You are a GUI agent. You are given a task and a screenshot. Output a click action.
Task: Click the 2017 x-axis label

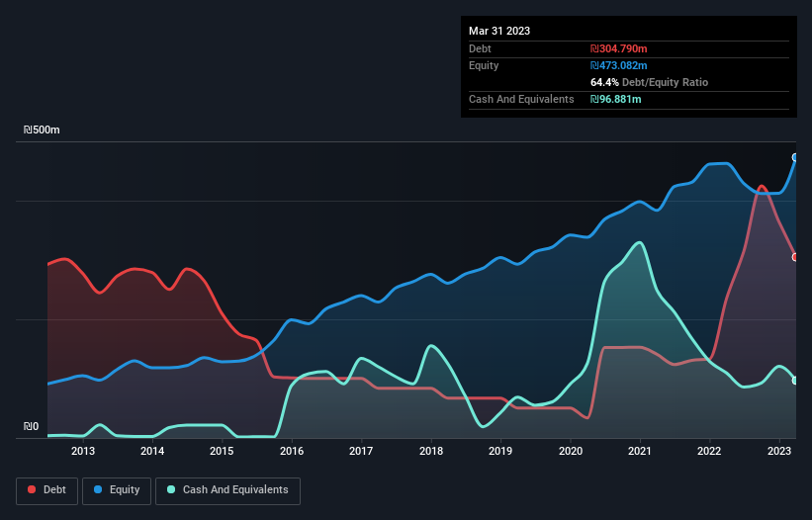tap(361, 451)
